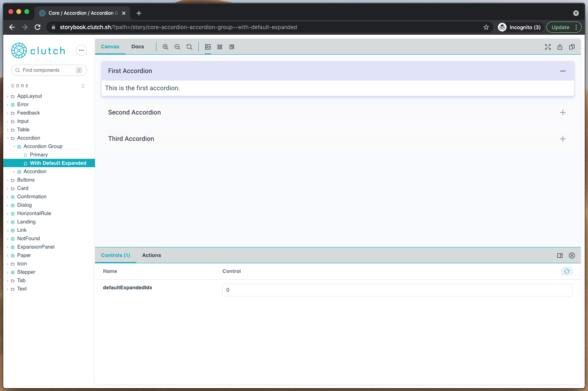This screenshot has height=391, width=588.
Task: Open the sidebar ellipsis menu
Action: click(x=81, y=50)
